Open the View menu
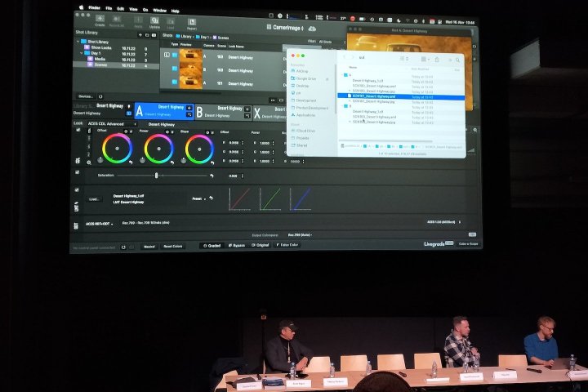The width and height of the screenshot is (588, 392). point(133,9)
